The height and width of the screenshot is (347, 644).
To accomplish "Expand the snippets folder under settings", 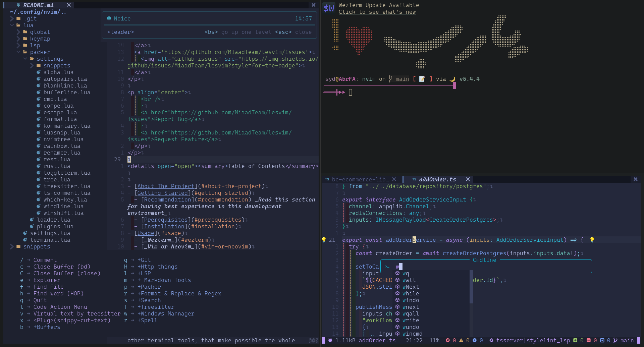I will point(32,65).
